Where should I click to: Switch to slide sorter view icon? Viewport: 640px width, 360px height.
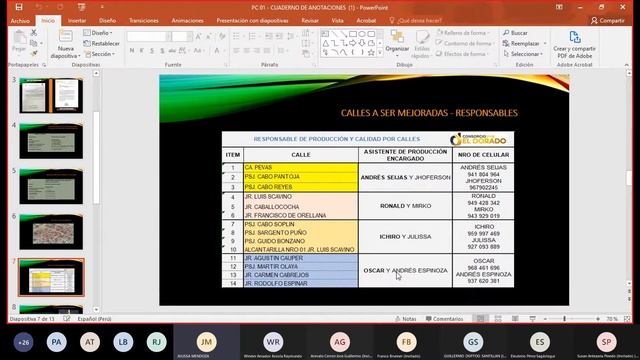(x=498, y=319)
